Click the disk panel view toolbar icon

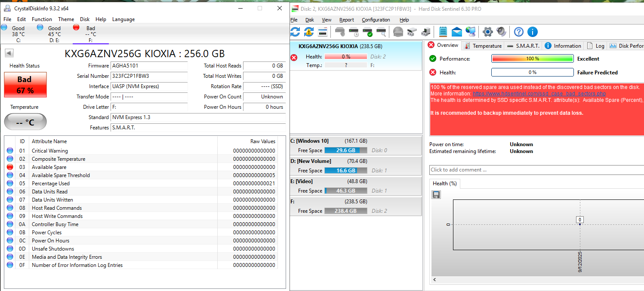(323, 32)
